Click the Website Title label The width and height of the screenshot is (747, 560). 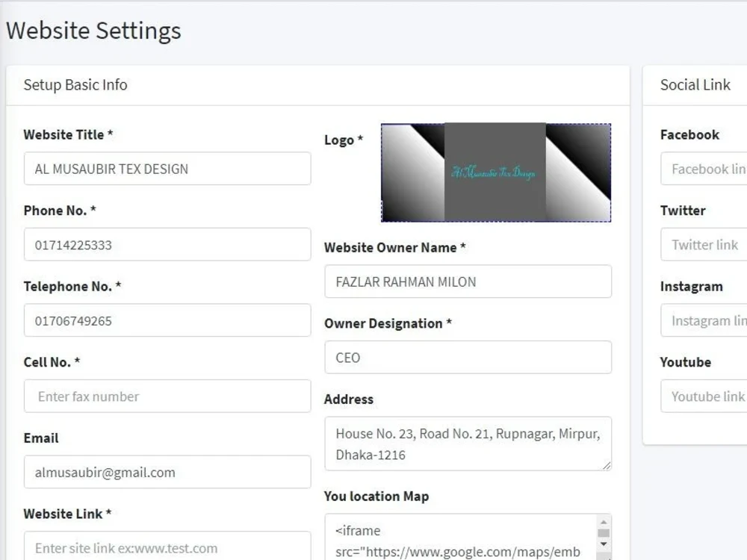(x=68, y=134)
